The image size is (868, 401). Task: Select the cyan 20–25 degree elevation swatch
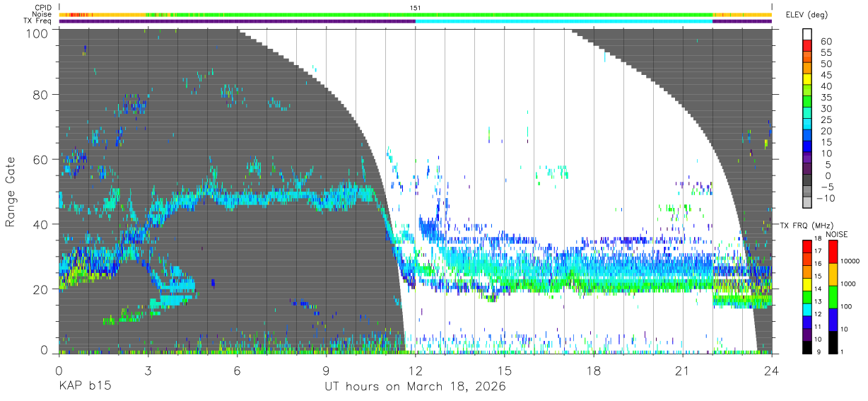click(808, 124)
